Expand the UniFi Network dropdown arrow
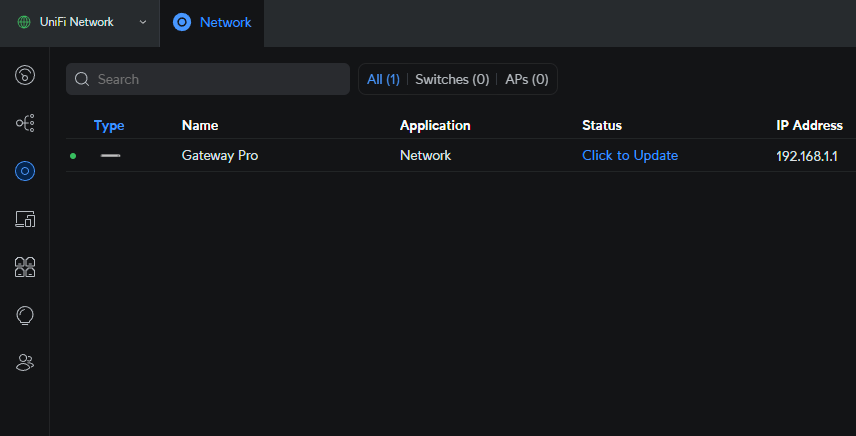 click(142, 22)
